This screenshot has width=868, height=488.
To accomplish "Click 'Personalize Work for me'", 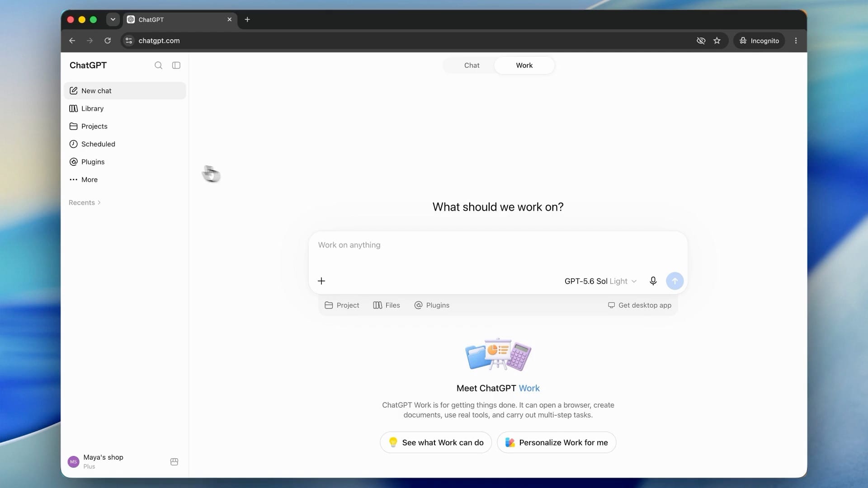I will (557, 442).
